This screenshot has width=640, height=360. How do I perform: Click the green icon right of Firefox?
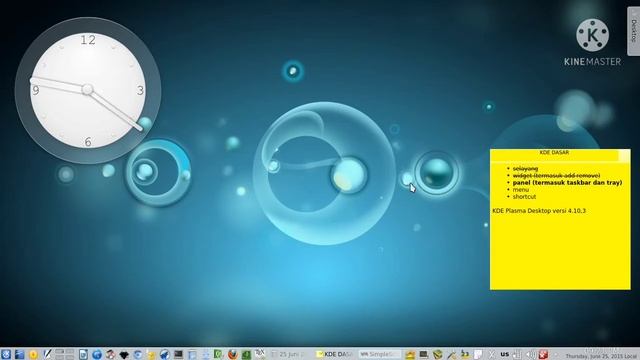(246, 354)
